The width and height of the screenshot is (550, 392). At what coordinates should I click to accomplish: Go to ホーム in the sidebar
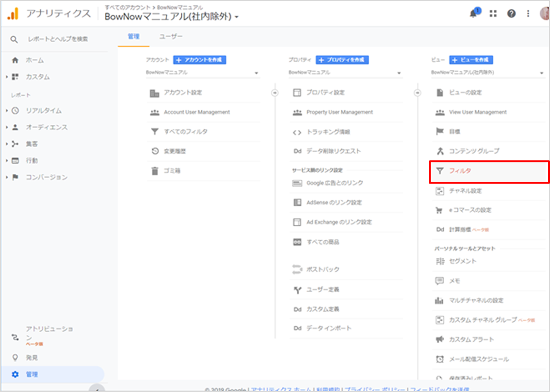click(34, 60)
